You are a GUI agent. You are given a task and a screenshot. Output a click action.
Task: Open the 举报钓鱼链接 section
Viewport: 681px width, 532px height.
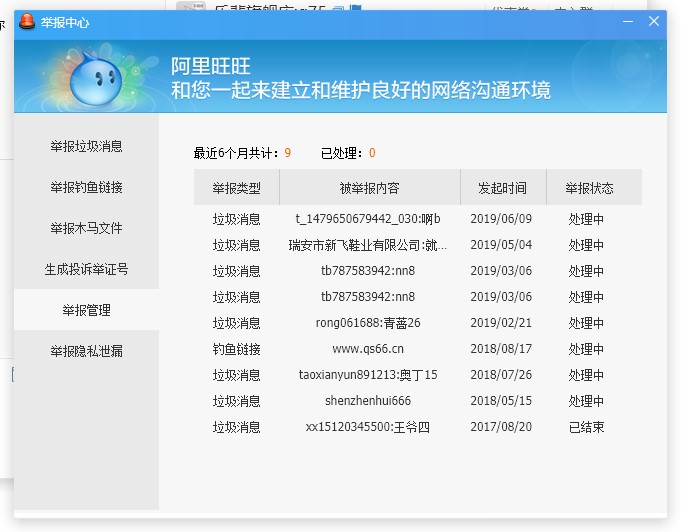pyautogui.click(x=86, y=187)
